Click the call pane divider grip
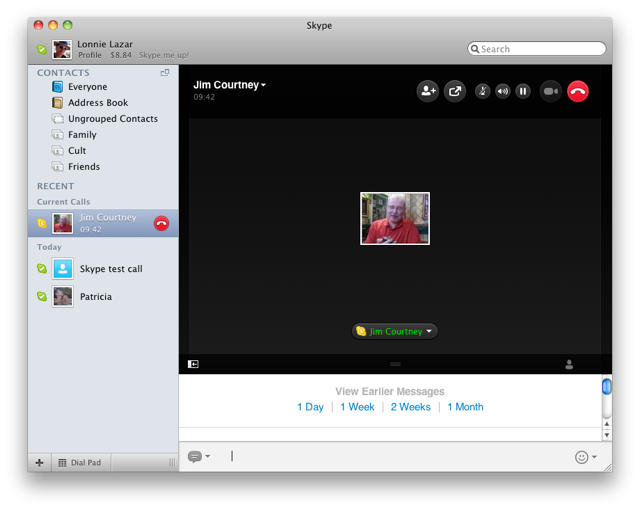This screenshot has width=640, height=510. [395, 364]
